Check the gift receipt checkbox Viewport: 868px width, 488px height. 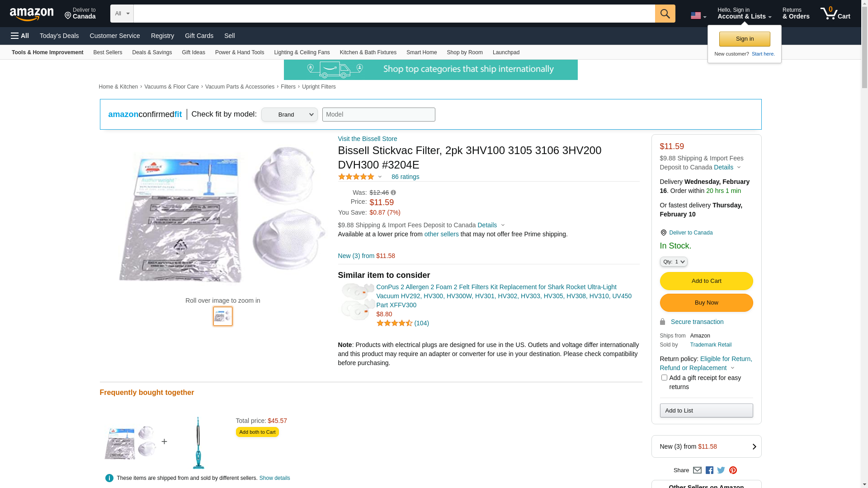tap(664, 377)
